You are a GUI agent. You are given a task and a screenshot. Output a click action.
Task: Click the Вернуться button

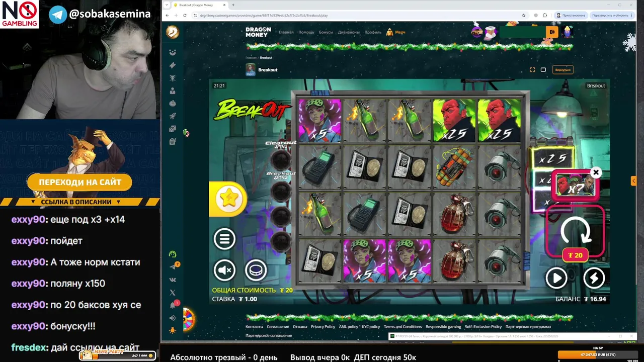point(562,70)
